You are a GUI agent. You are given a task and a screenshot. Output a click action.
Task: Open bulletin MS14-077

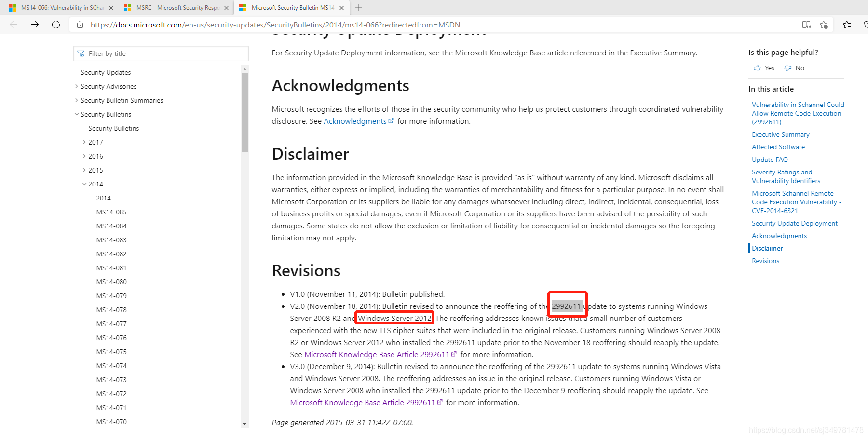coord(111,324)
